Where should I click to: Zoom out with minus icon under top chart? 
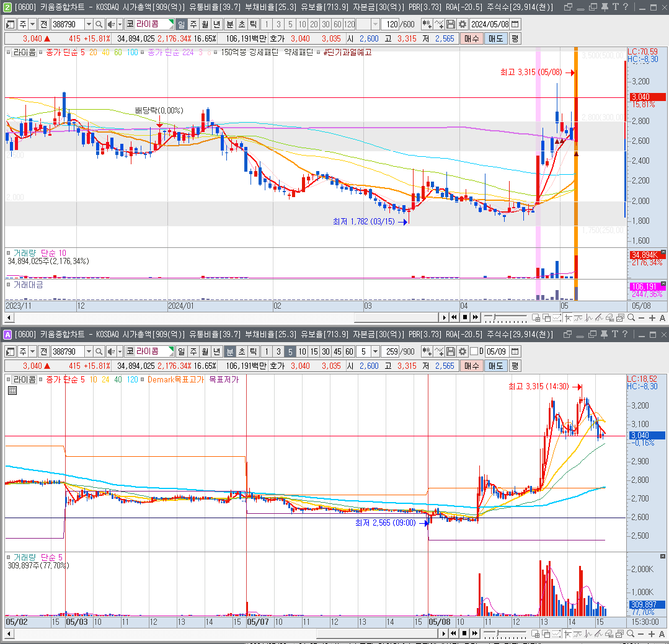tap(641, 318)
